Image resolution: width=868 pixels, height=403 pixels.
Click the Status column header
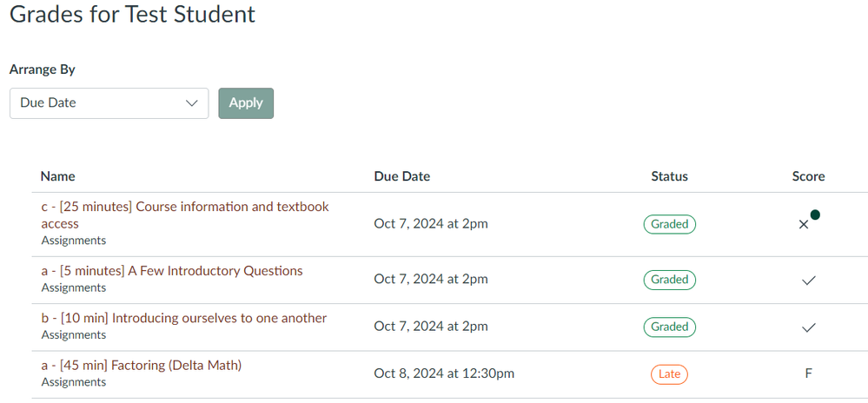click(x=670, y=176)
